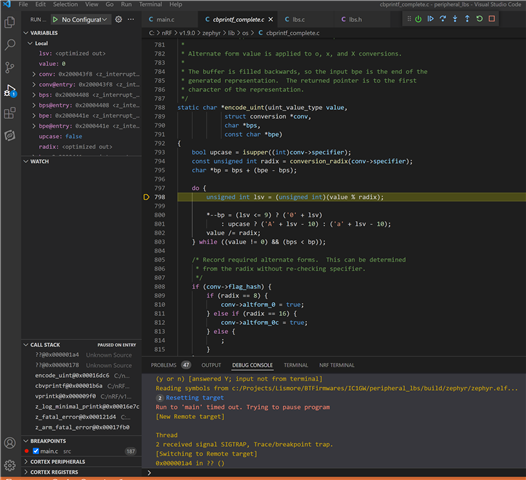Toggle the main.c breakpoint checkbox
This screenshot has width=526, height=480.
tap(36, 451)
